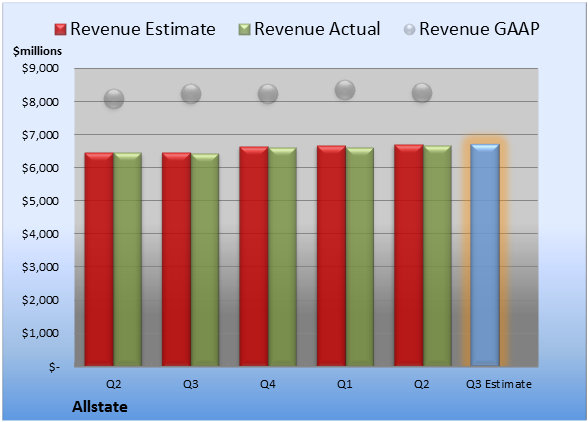Screen dimensions: 588x422
Task: Click the Q1 green actual revenue bar
Action: click(360, 257)
